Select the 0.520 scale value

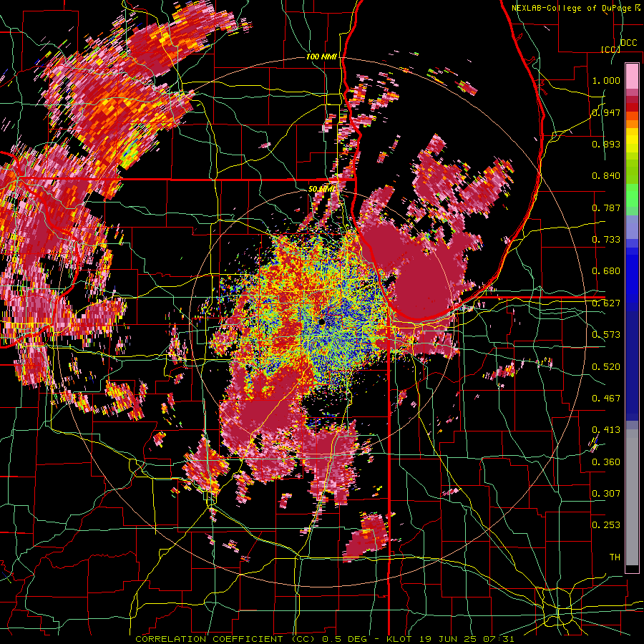(606, 367)
